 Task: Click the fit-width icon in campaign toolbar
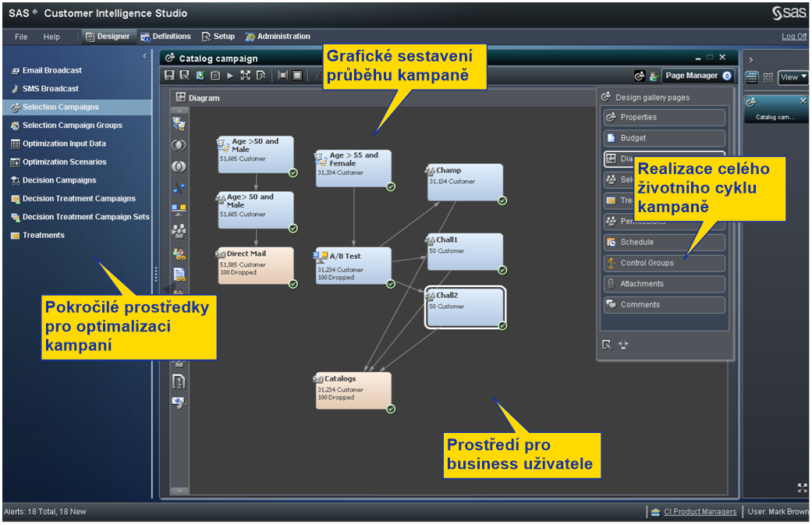[282, 76]
